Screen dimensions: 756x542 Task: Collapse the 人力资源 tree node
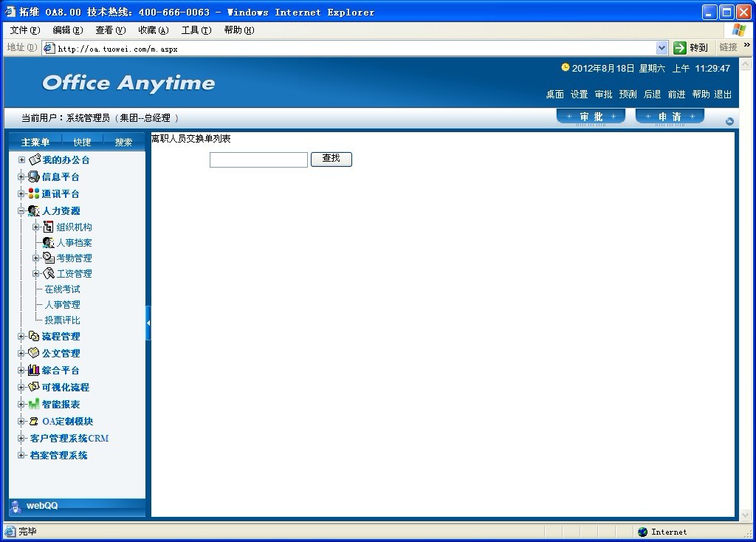coord(21,210)
